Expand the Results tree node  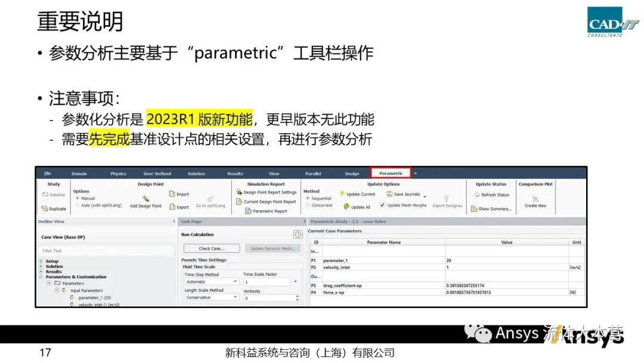[41, 272]
